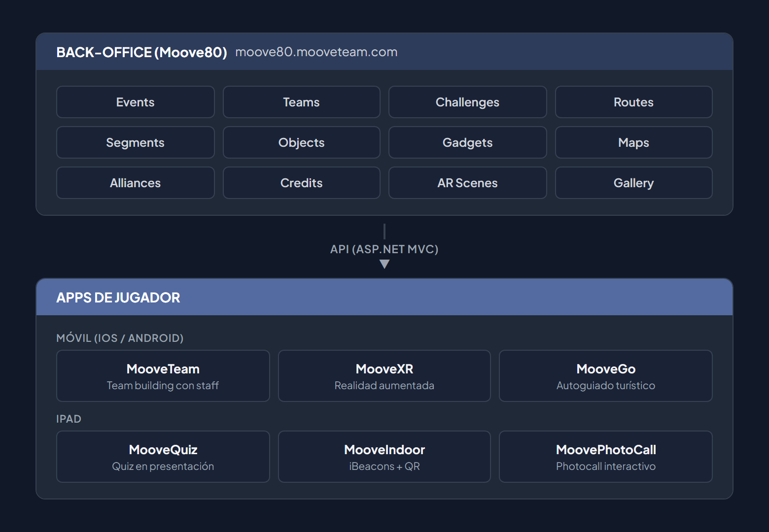Select the Teams module box
The height and width of the screenshot is (532, 769).
pyautogui.click(x=301, y=102)
